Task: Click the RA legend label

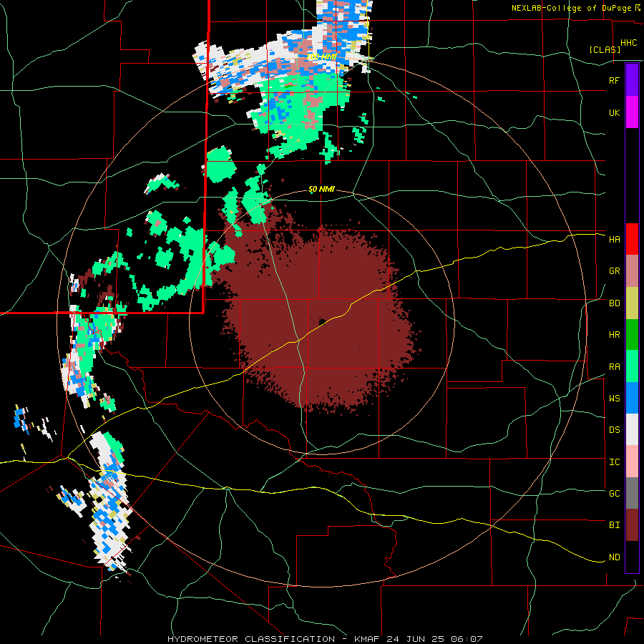Action: click(614, 367)
